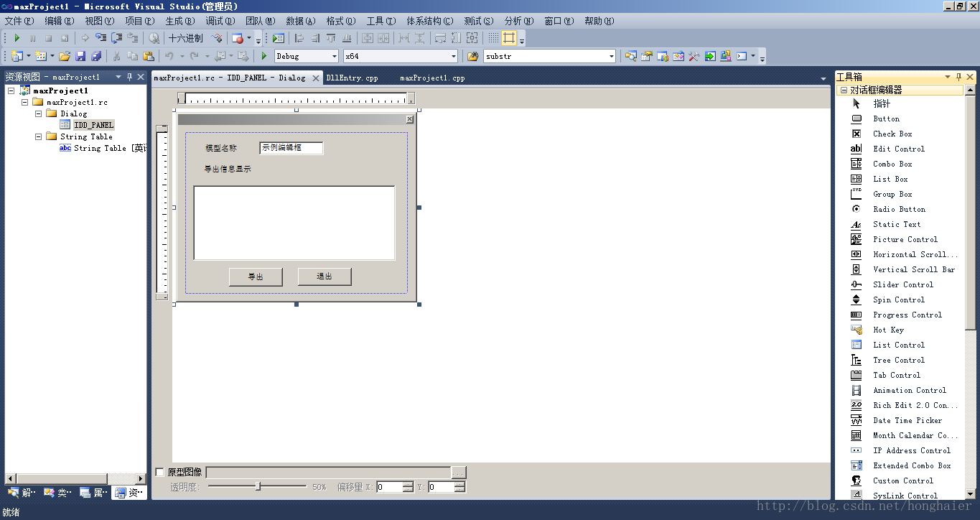The width and height of the screenshot is (980, 520).
Task: Collapse the String Table folder node
Action: click(x=38, y=136)
